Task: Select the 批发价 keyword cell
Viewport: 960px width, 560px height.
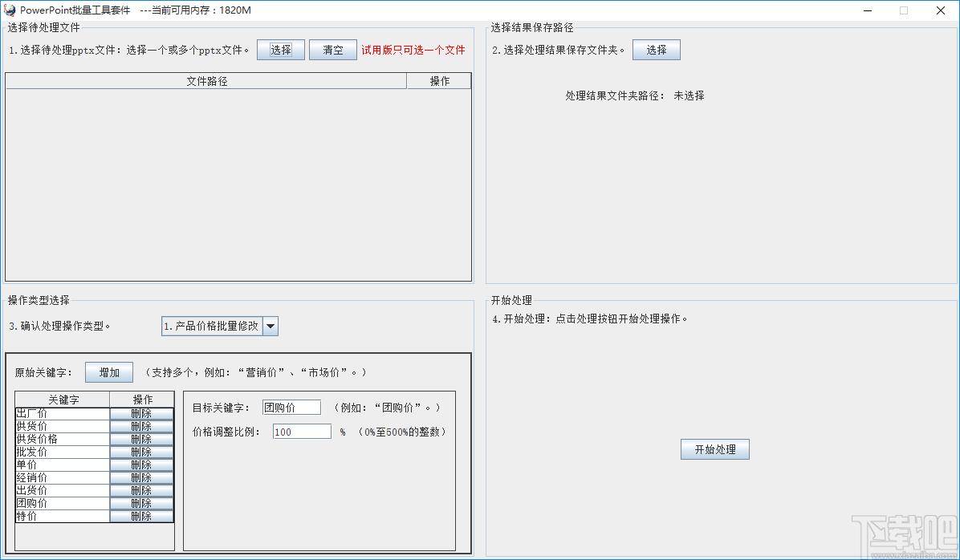Action: pyautogui.click(x=63, y=452)
